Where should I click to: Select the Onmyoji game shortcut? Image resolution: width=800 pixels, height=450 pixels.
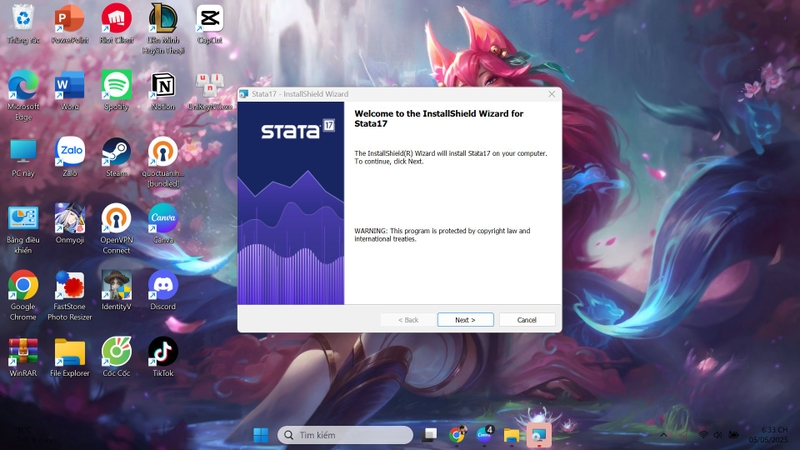click(x=70, y=224)
